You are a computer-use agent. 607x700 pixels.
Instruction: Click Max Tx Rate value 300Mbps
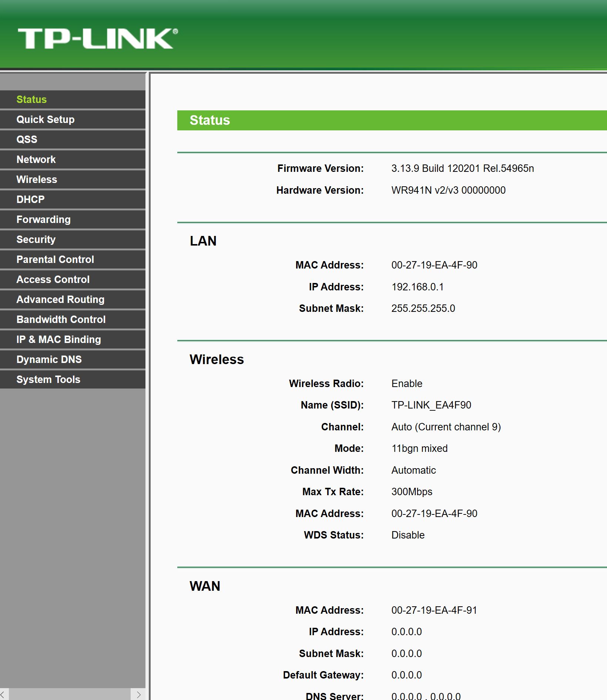412,492
